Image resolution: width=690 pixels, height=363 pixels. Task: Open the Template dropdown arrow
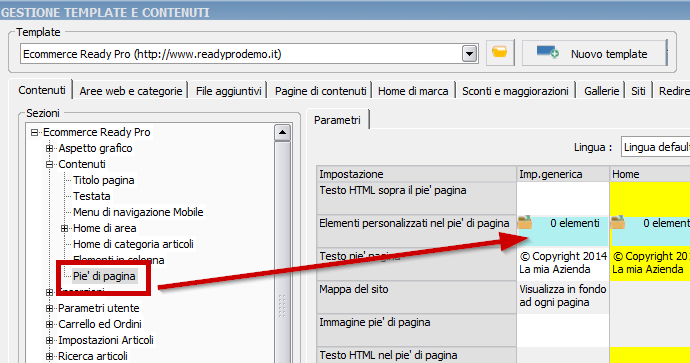[x=470, y=54]
